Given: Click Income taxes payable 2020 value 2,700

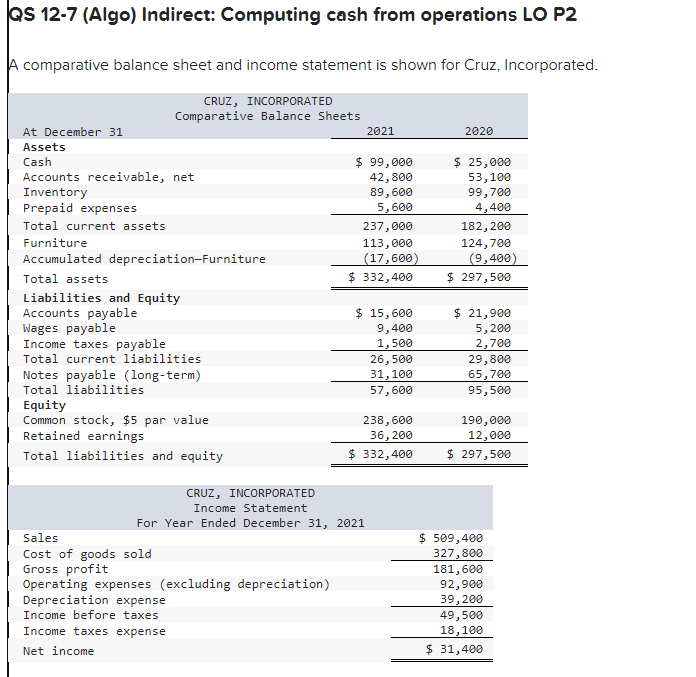Looking at the screenshot, I should coord(493,343).
